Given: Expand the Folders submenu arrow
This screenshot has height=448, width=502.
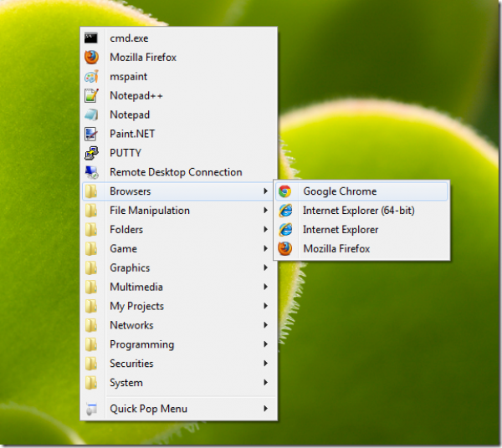Looking at the screenshot, I should pyautogui.click(x=265, y=230).
